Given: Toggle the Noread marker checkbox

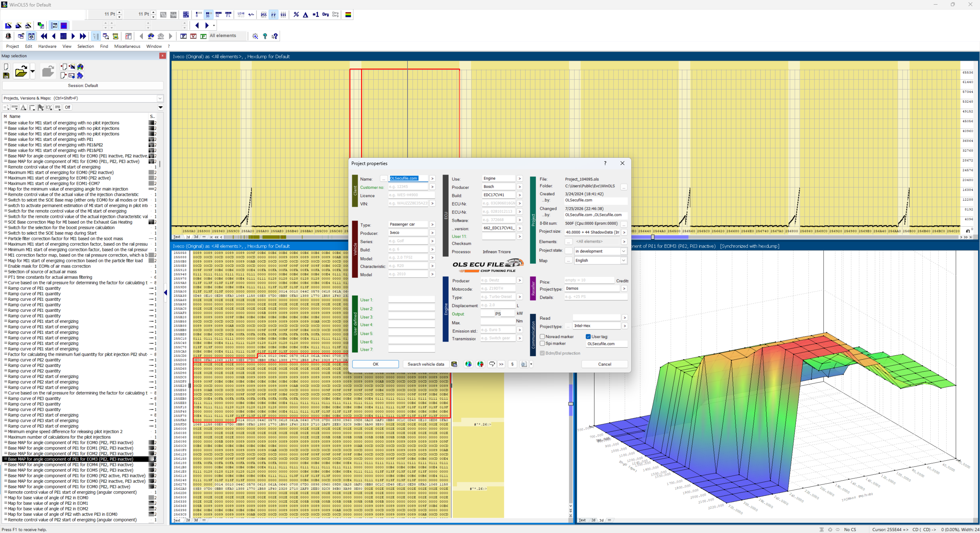Looking at the screenshot, I should pyautogui.click(x=542, y=337).
